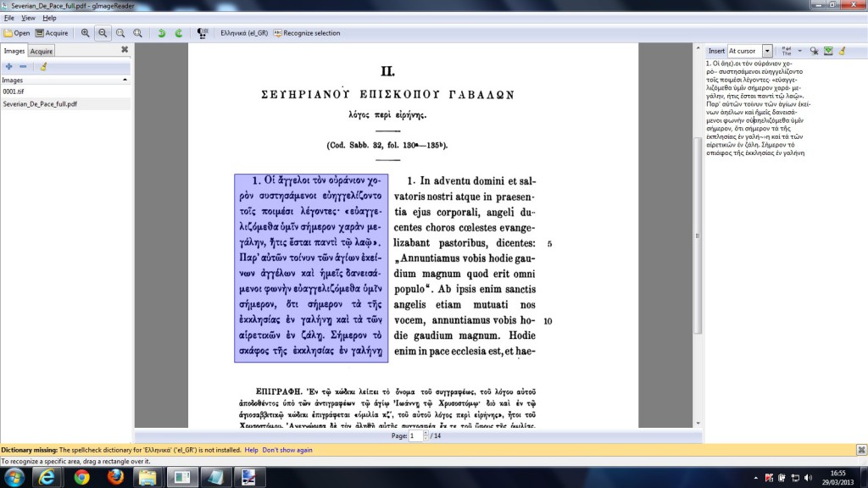The height and width of the screenshot is (488, 868).
Task: Rotate the page left
Action: click(162, 33)
